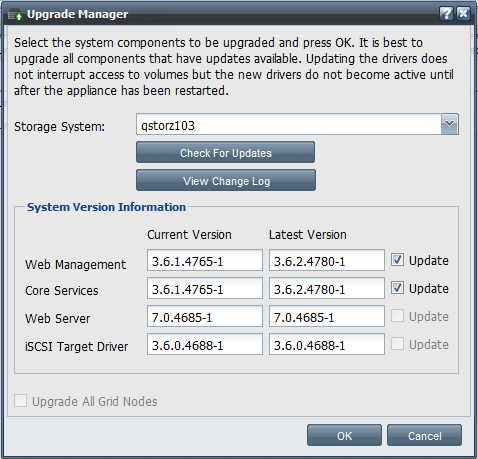Select iSCSI Target Driver current version field
Viewport: 478px width, 459px height.
coord(205,344)
